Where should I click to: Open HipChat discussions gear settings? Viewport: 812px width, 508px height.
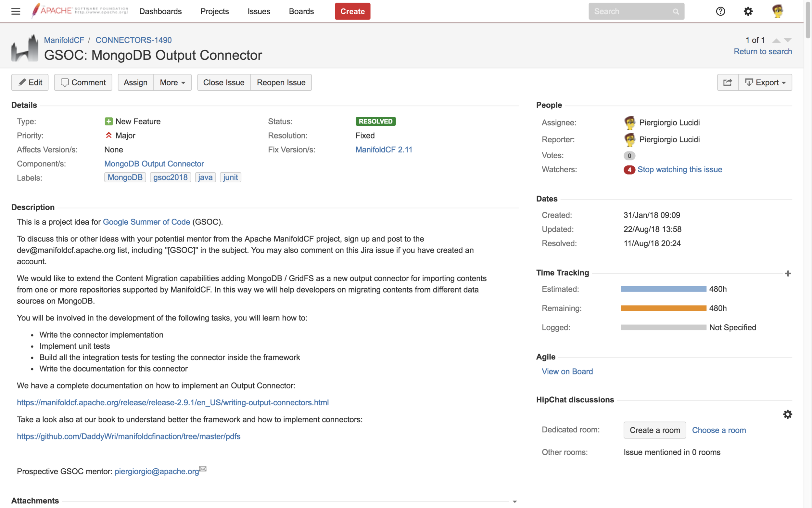(788, 414)
